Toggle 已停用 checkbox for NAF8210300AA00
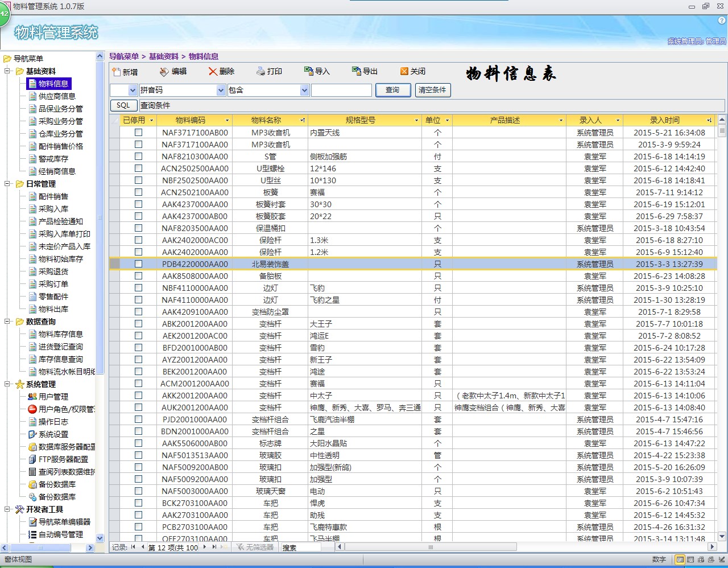This screenshot has height=568, width=728. click(138, 156)
